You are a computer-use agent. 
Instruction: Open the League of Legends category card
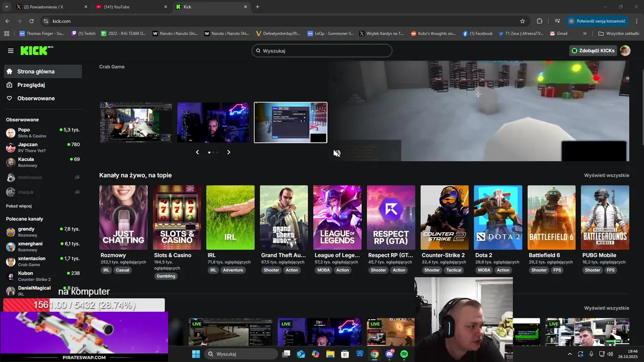click(337, 217)
